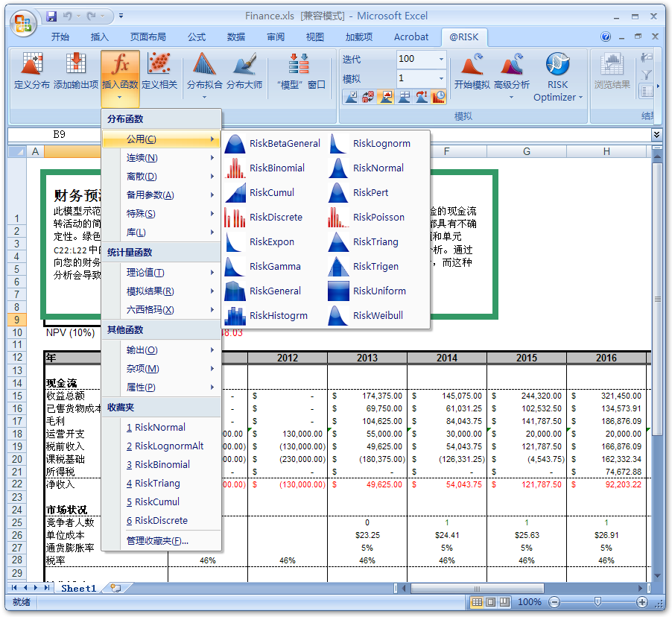Open Excel Help (question mark icon)

(x=606, y=37)
